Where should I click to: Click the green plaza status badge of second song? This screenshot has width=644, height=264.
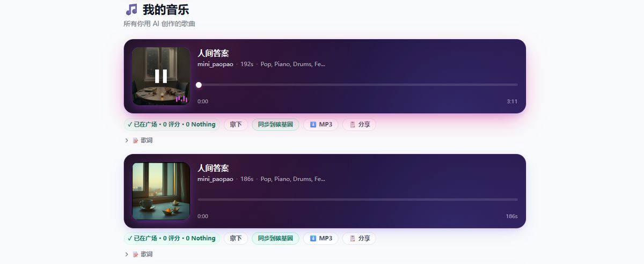coord(172,238)
